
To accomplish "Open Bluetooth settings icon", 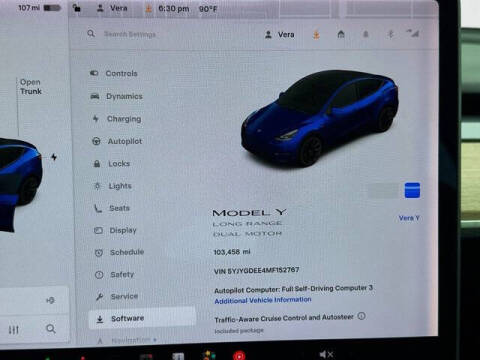I will coord(390,34).
